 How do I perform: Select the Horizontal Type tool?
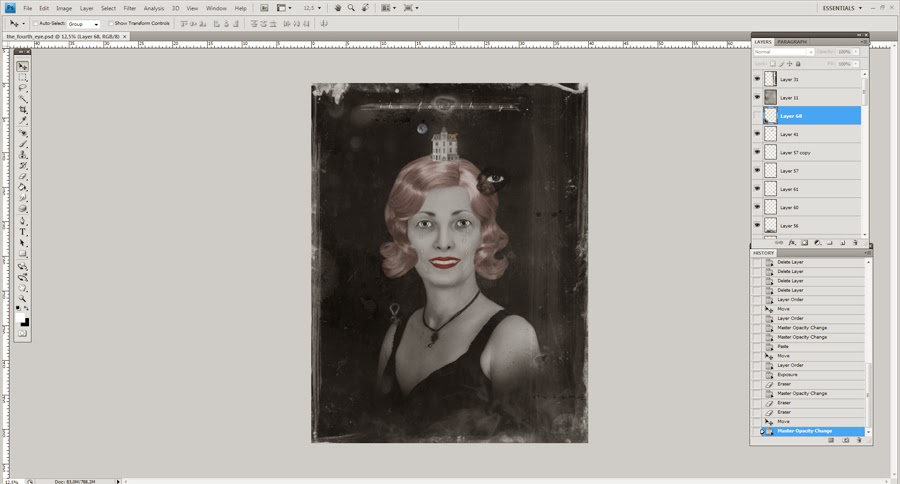(x=23, y=231)
